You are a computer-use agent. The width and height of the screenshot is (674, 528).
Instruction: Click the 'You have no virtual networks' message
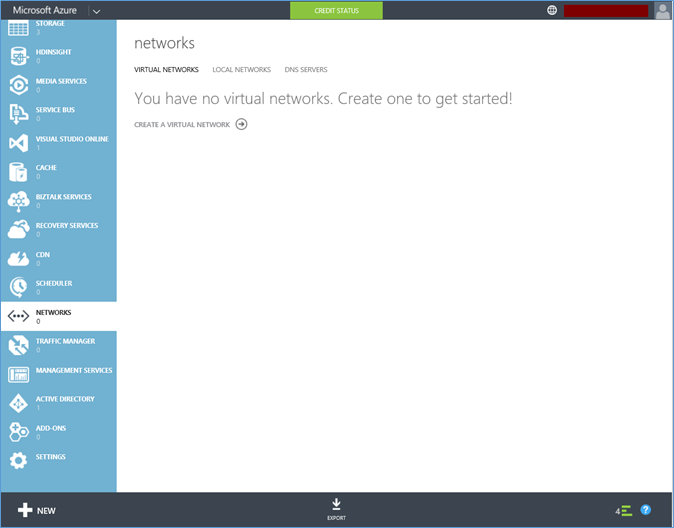click(323, 99)
